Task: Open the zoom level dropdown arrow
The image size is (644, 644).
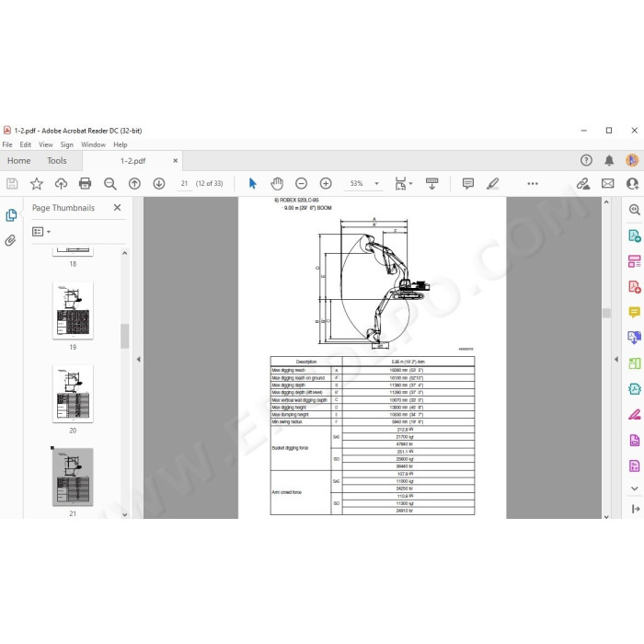Action: tap(376, 184)
